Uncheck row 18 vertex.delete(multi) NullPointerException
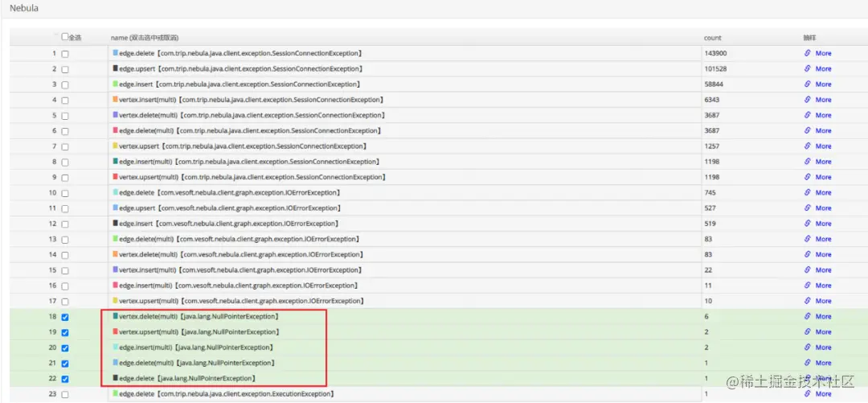 click(x=65, y=318)
